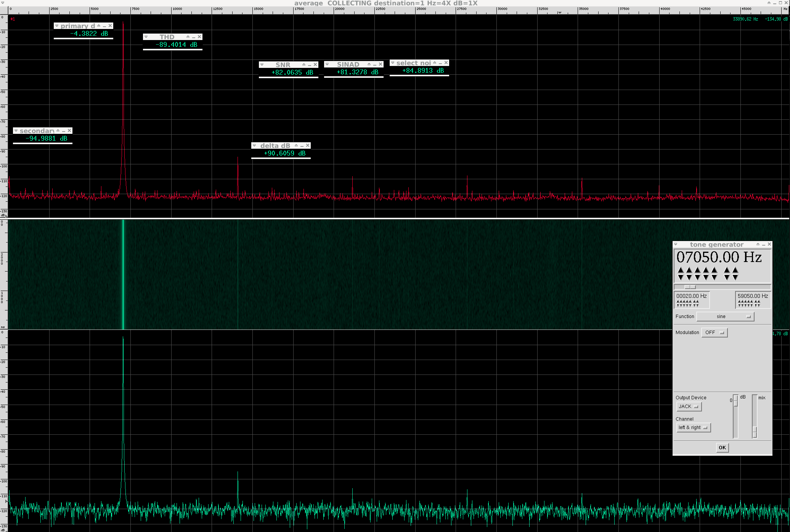Shade the SNR readout with up-arrow icon

coord(304,64)
